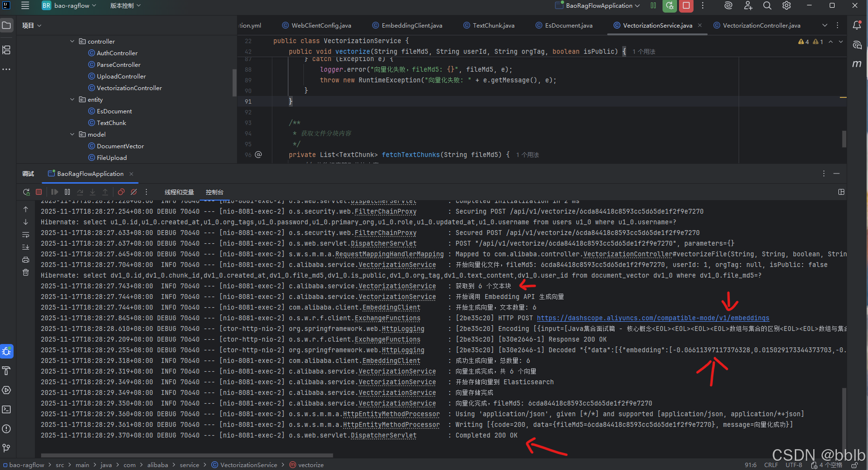Screen dimensions: 868x470
Task: Collapse the model package
Action: point(72,134)
